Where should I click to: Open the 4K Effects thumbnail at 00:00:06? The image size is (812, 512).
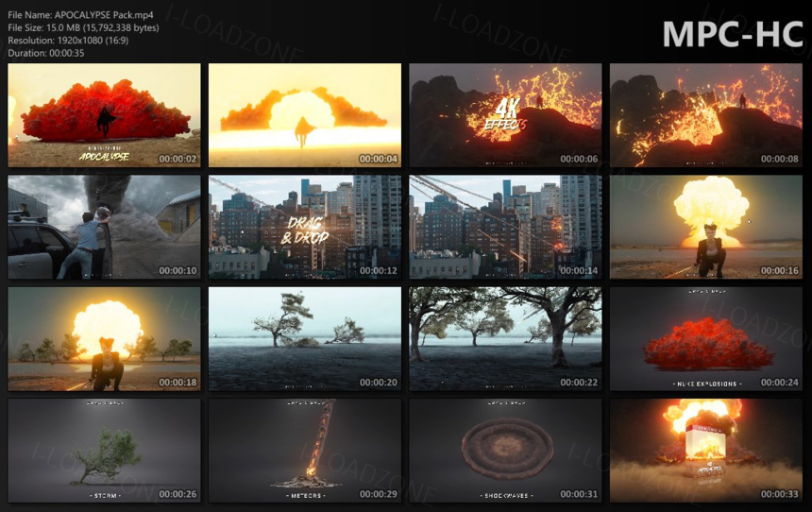point(505,115)
